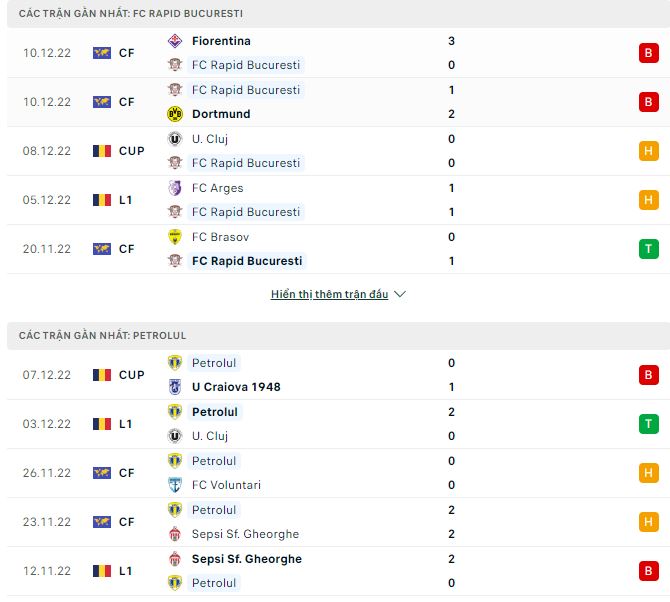Open U Craiova 1948 team link
Screen dimensions: 670x602
pyautogui.click(x=236, y=387)
